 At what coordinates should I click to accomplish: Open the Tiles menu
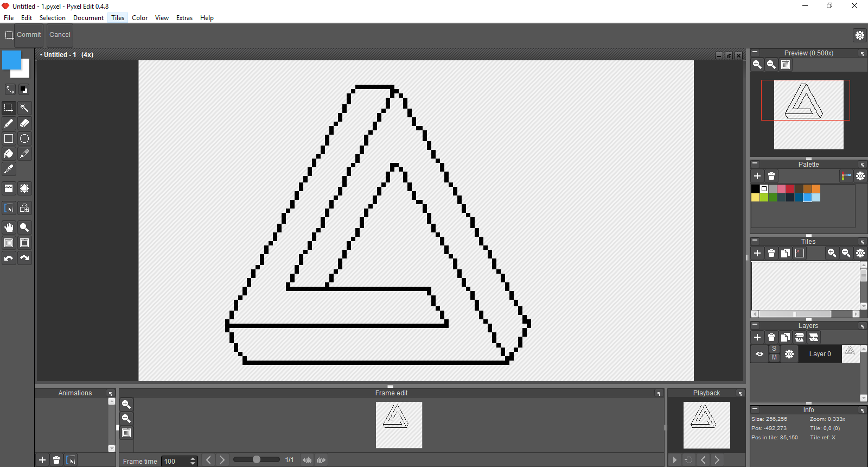[118, 18]
